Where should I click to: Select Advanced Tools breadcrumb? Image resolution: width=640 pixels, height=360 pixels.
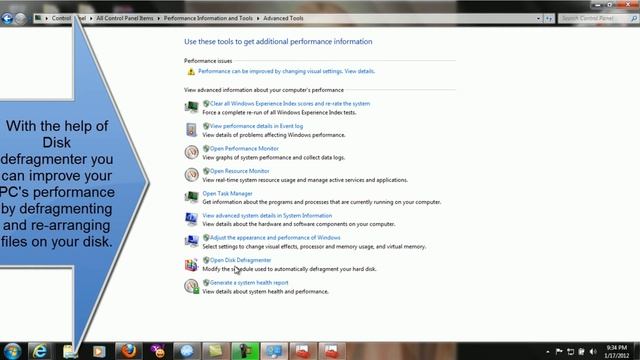coord(283,18)
